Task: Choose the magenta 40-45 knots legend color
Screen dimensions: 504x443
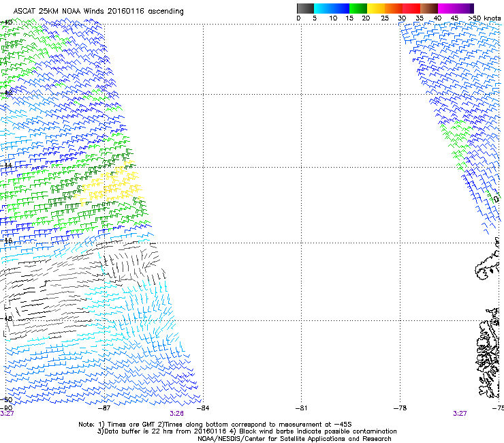Action: point(447,8)
